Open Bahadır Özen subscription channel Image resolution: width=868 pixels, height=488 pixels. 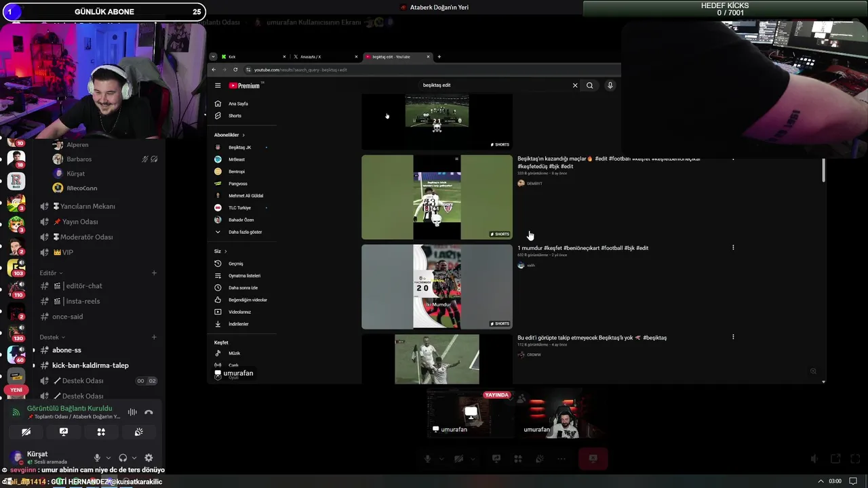(239, 220)
